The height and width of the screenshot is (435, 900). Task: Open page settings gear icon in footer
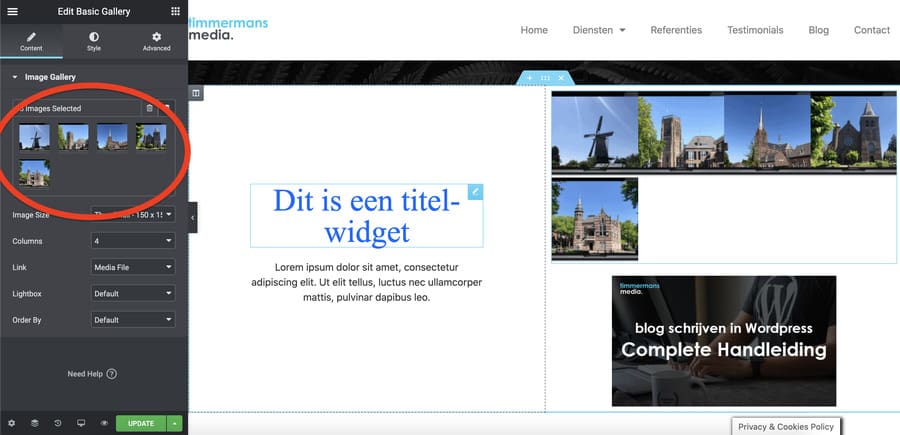(x=11, y=424)
